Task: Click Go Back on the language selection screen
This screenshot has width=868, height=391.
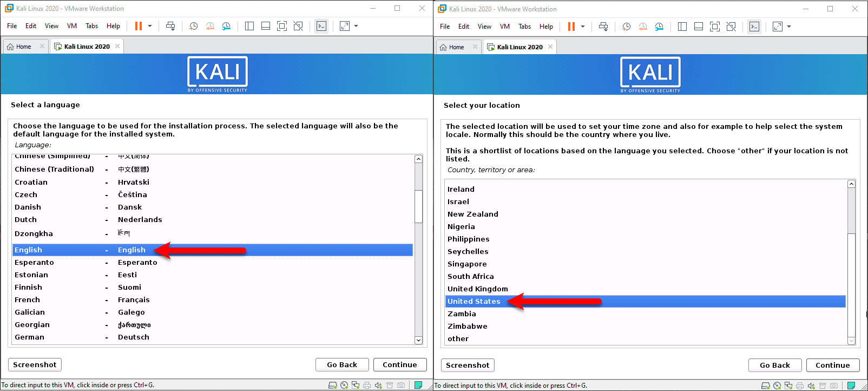Action: coord(342,364)
